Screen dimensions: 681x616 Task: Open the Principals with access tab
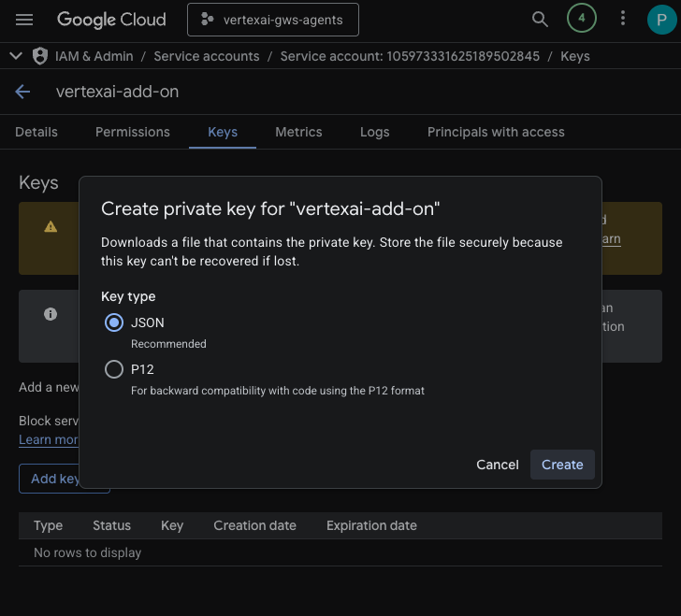[x=496, y=132]
